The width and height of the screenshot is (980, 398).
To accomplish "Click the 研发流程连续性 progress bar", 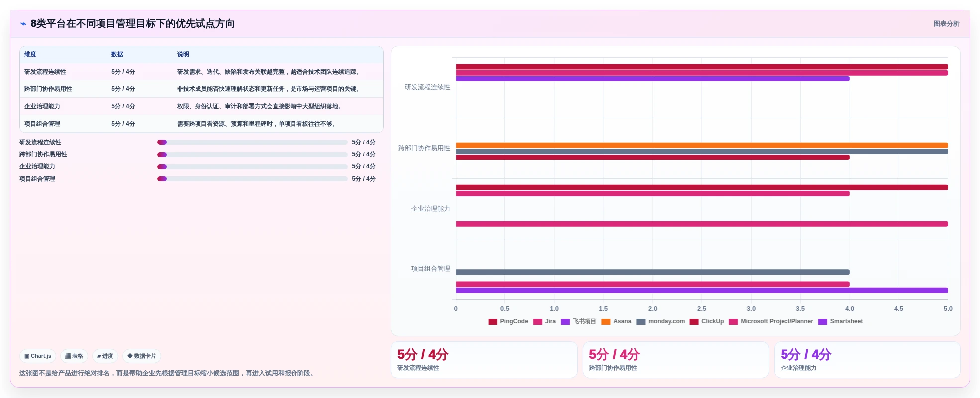I will click(x=252, y=142).
